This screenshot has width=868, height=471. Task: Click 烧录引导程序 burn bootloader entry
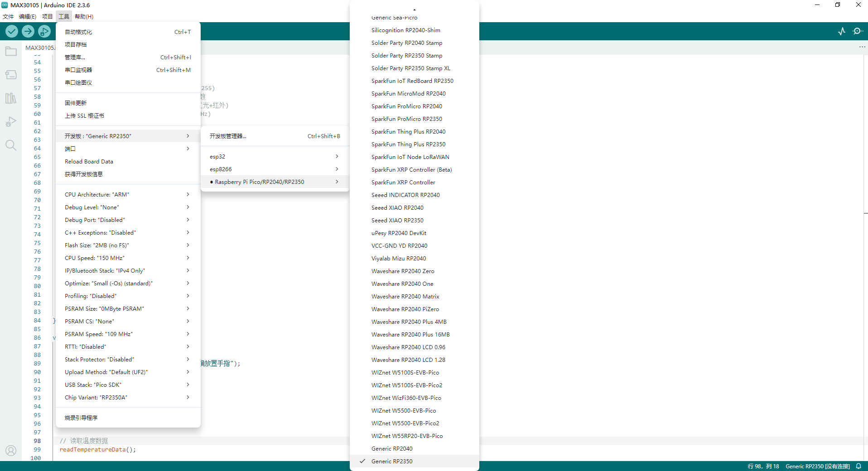click(x=128, y=418)
